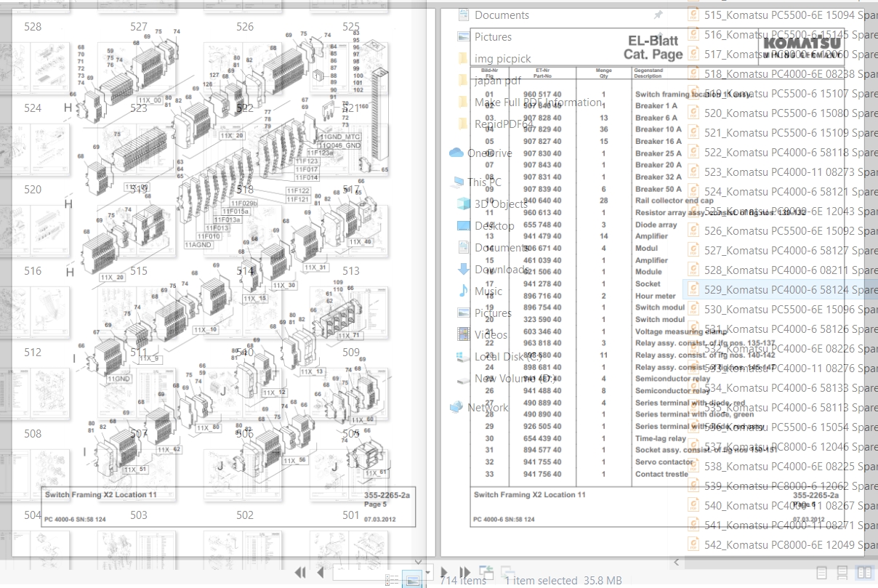The height and width of the screenshot is (588, 878).
Task: Open 3D Objects under This PC
Action: 501,204
